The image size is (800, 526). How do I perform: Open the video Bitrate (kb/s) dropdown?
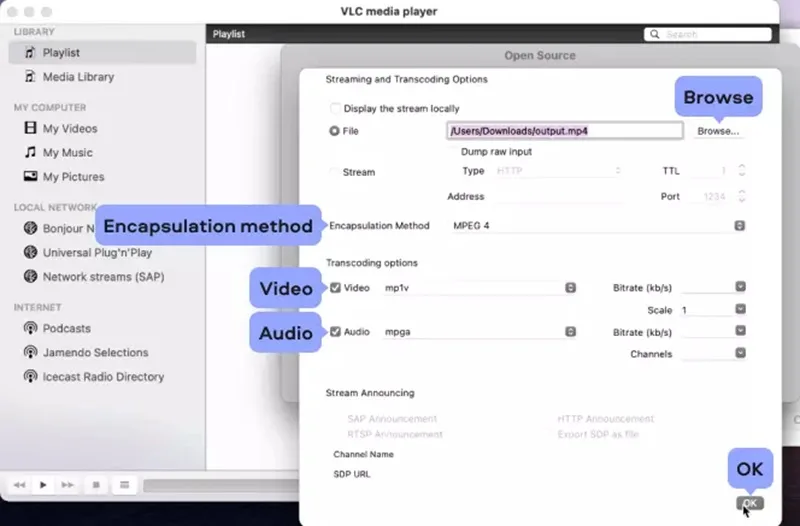tap(740, 287)
